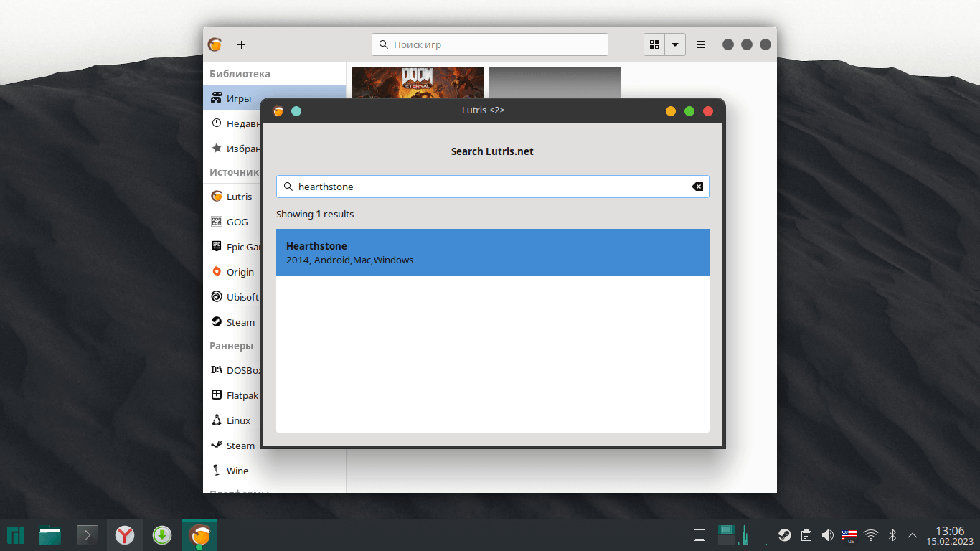Click the DOSBox runner icon
This screenshot has width=980, height=551.
coord(216,370)
